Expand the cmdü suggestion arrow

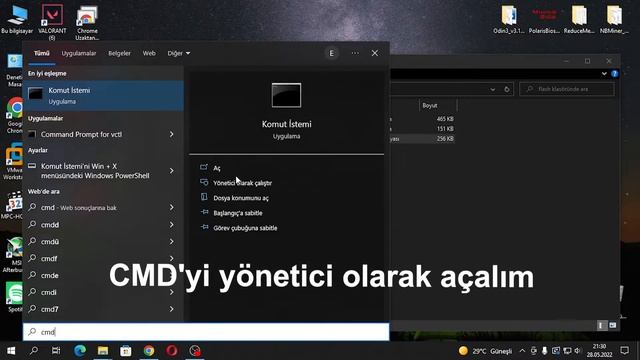pos(172,242)
